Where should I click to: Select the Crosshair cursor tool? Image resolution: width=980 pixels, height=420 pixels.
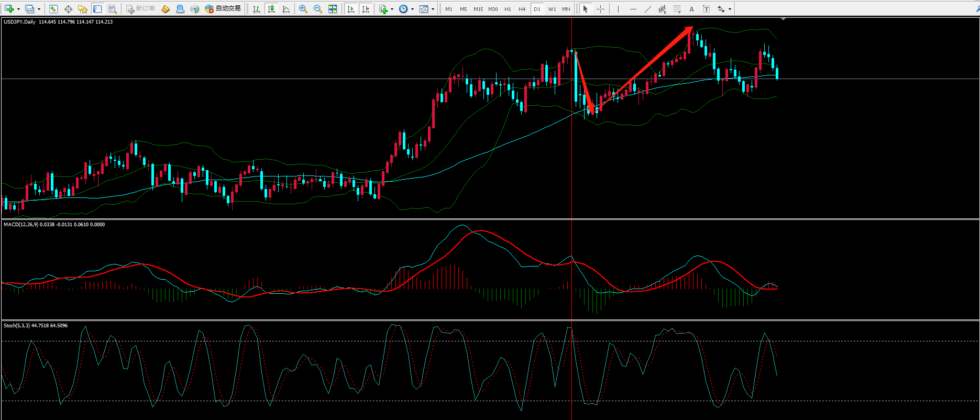(600, 9)
